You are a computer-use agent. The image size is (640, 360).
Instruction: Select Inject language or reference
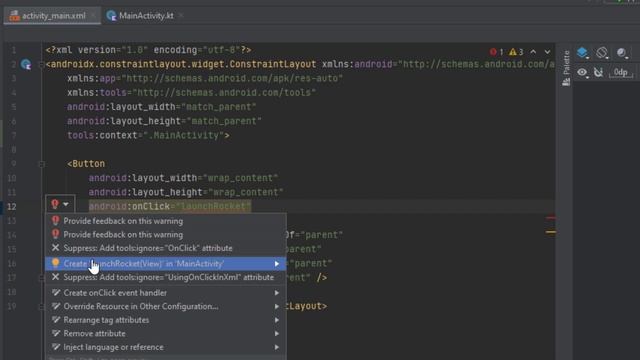pyautogui.click(x=166, y=347)
